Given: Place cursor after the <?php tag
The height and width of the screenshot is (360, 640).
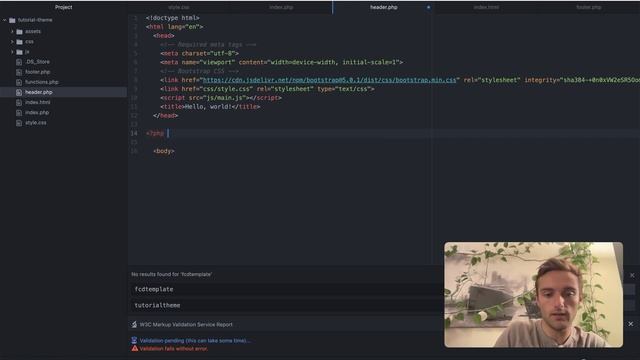Looking at the screenshot, I should coord(167,133).
